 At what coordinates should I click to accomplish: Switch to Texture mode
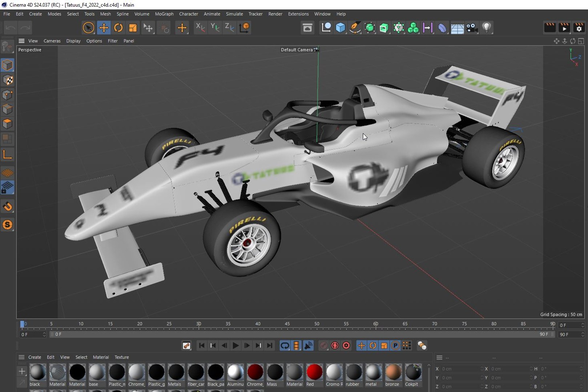8,80
